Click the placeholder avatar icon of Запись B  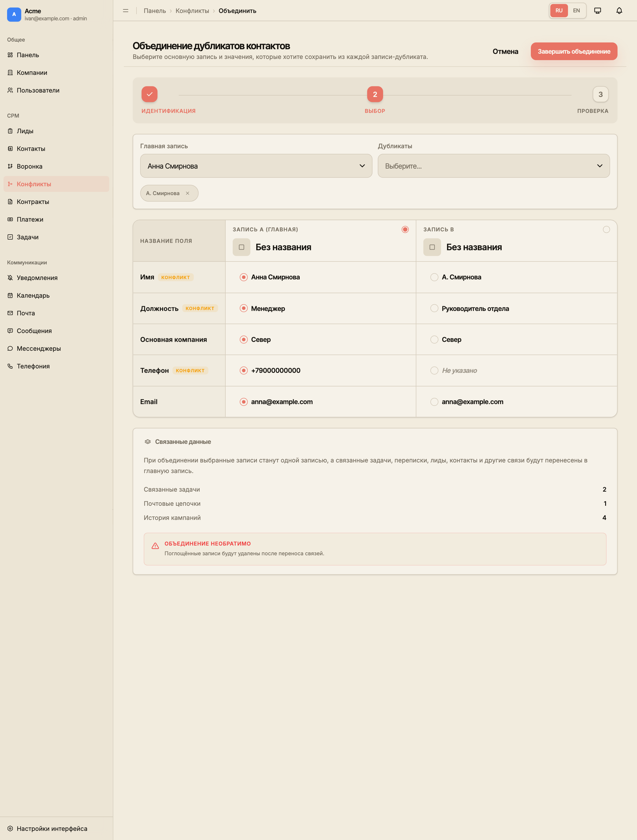pyautogui.click(x=432, y=247)
